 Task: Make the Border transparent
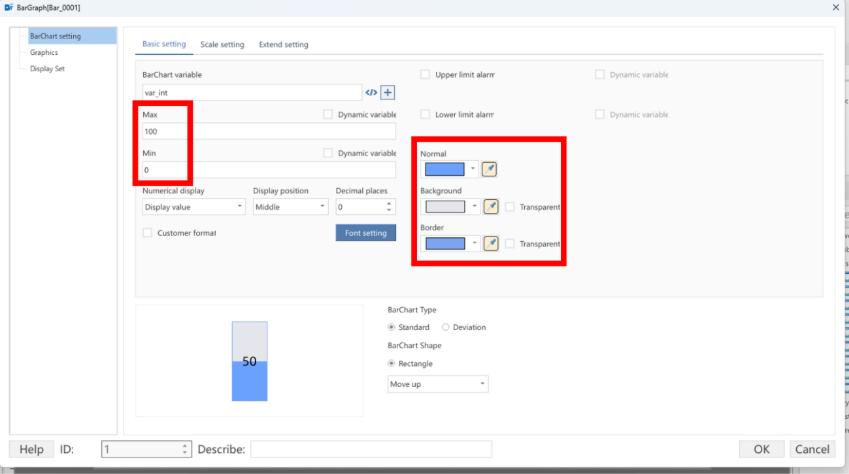click(x=510, y=244)
